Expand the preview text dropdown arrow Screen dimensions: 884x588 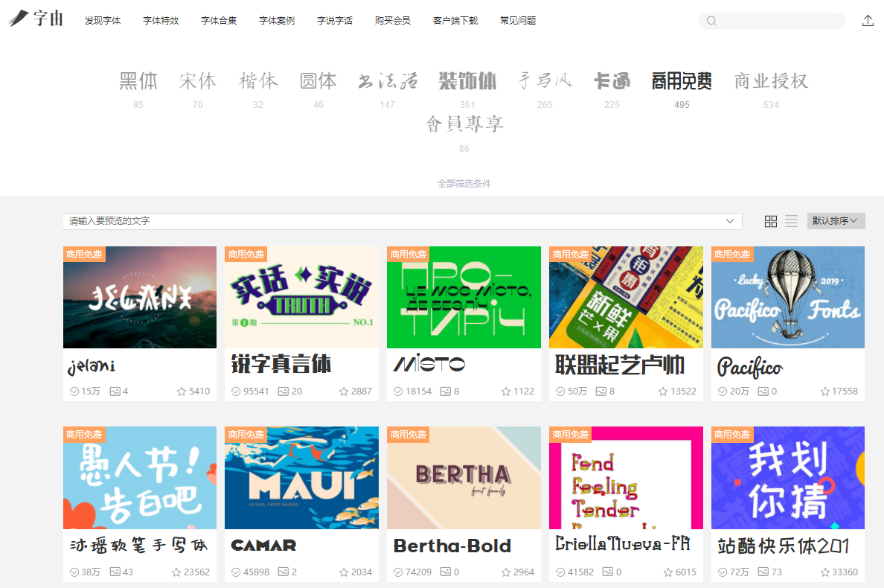730,222
